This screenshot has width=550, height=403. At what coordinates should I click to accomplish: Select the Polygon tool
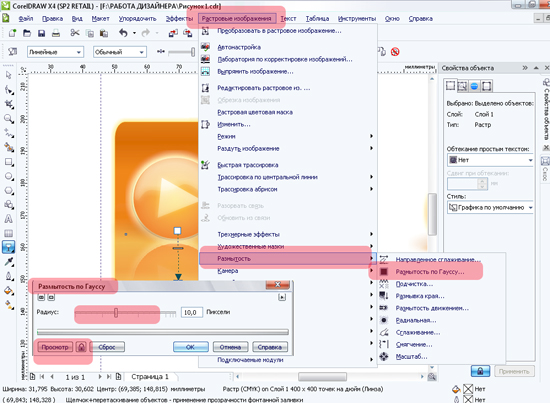[9, 190]
